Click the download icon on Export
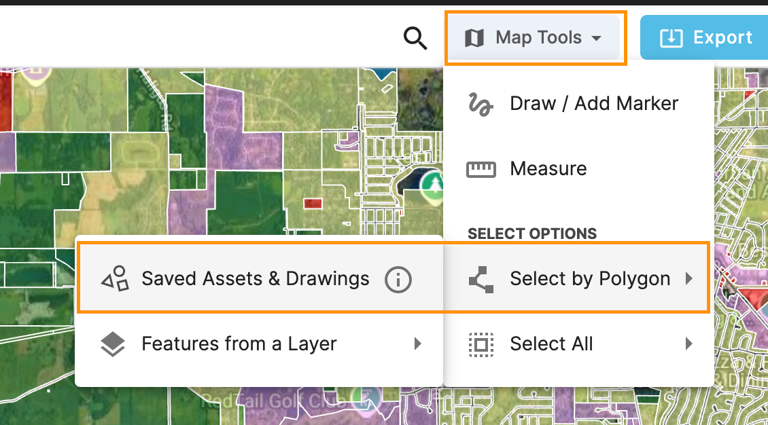This screenshot has height=425, width=768. tap(671, 38)
